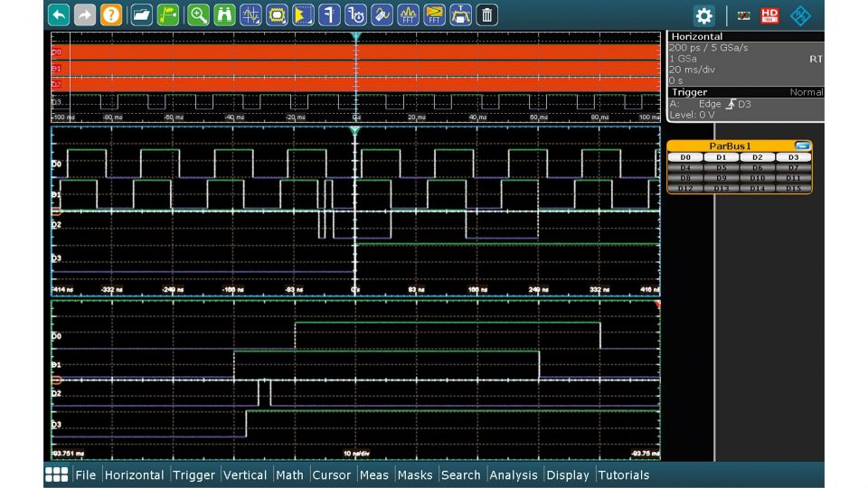Viewport: 868px width, 488px height.
Task: Click the 'Edge' trigger type text
Action: click(x=709, y=104)
